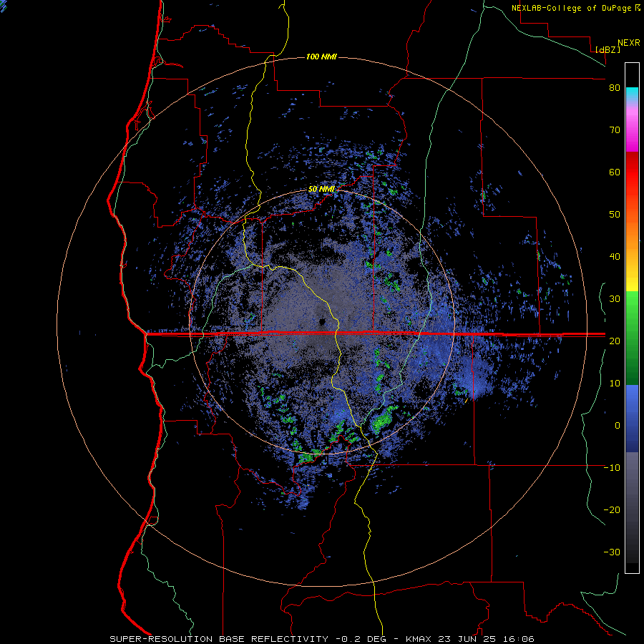644x644 pixels.
Task: Click the 20 value on the dBZ scale
Action: pos(615,341)
